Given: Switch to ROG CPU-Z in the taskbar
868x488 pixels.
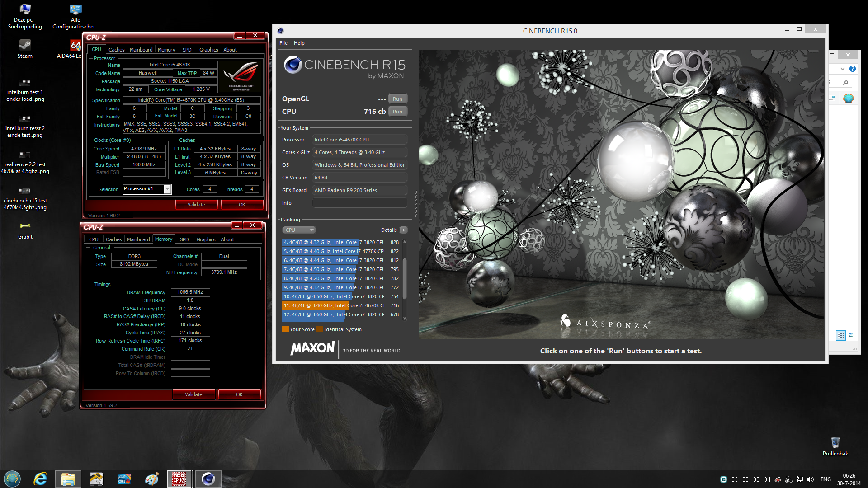Looking at the screenshot, I should pyautogui.click(x=179, y=479).
